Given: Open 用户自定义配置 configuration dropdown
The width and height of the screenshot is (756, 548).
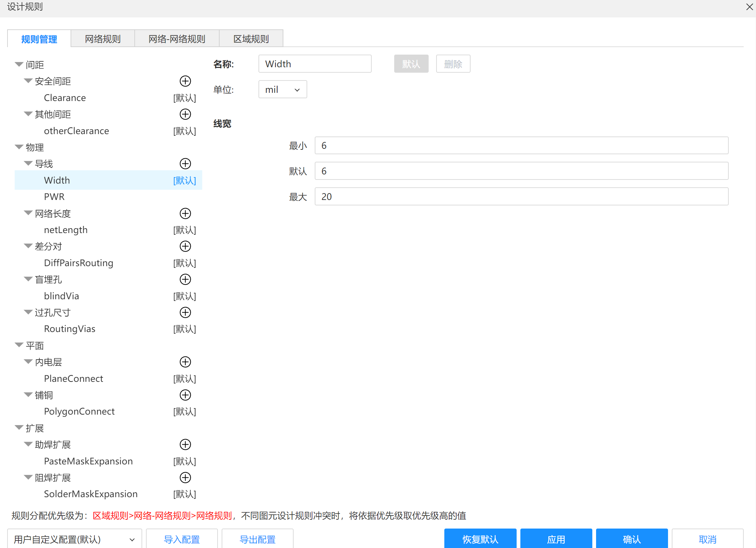Looking at the screenshot, I should click(74, 539).
